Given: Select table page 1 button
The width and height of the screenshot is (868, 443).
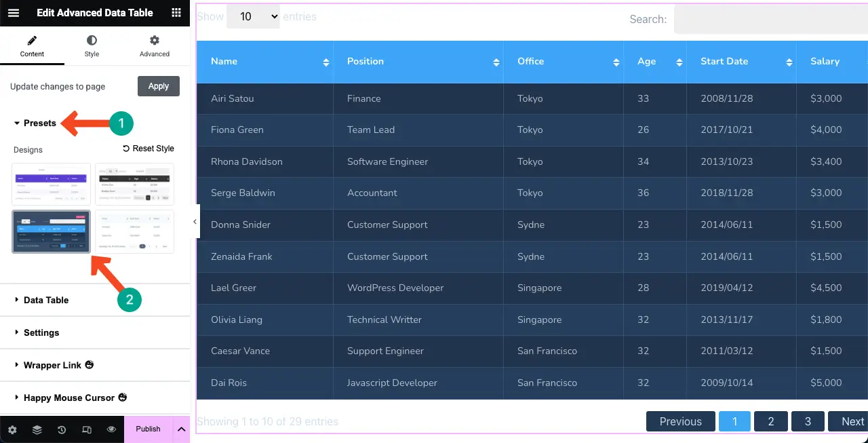Looking at the screenshot, I should [735, 421].
